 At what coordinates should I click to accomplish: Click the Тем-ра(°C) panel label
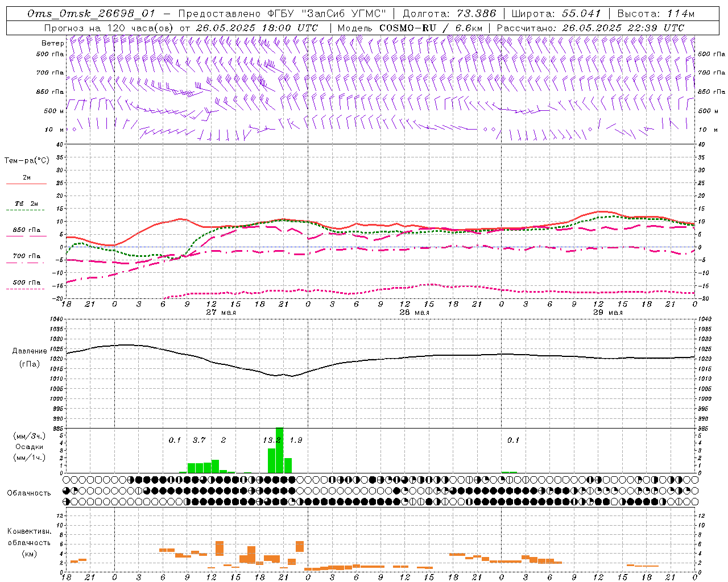27,160
